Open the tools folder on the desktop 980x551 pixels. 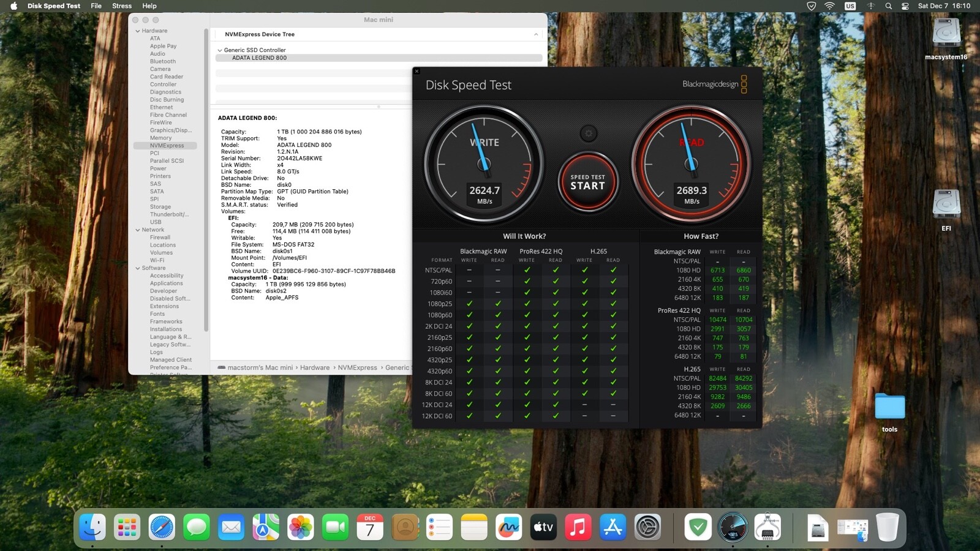[890, 412]
